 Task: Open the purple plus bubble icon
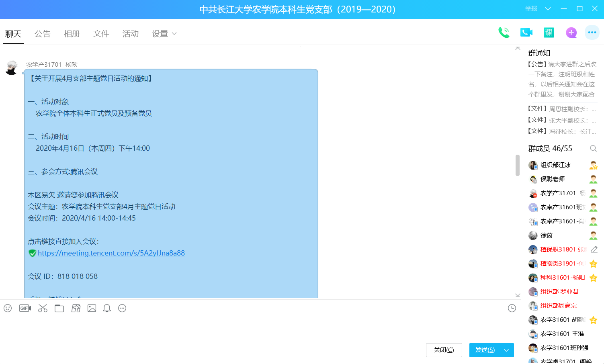[x=571, y=33]
